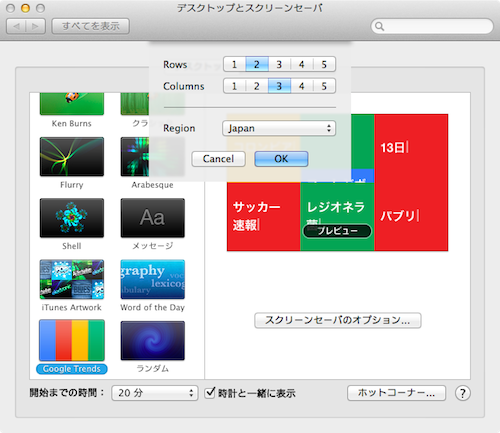This screenshot has width=500, height=433.
Task: Click the magnifier icon in search field
Action: pyautogui.click(x=379, y=26)
